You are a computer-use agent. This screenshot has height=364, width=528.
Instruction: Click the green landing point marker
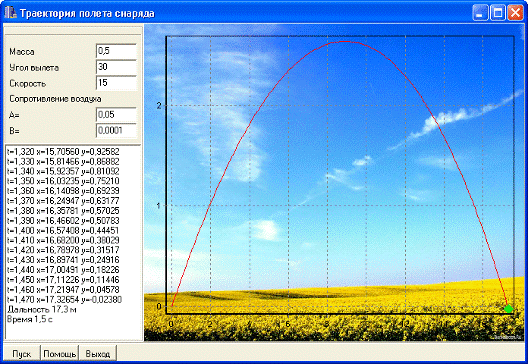508,308
